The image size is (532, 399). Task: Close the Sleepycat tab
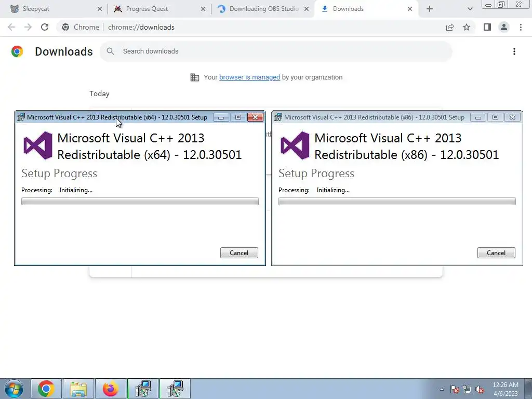pos(99,9)
